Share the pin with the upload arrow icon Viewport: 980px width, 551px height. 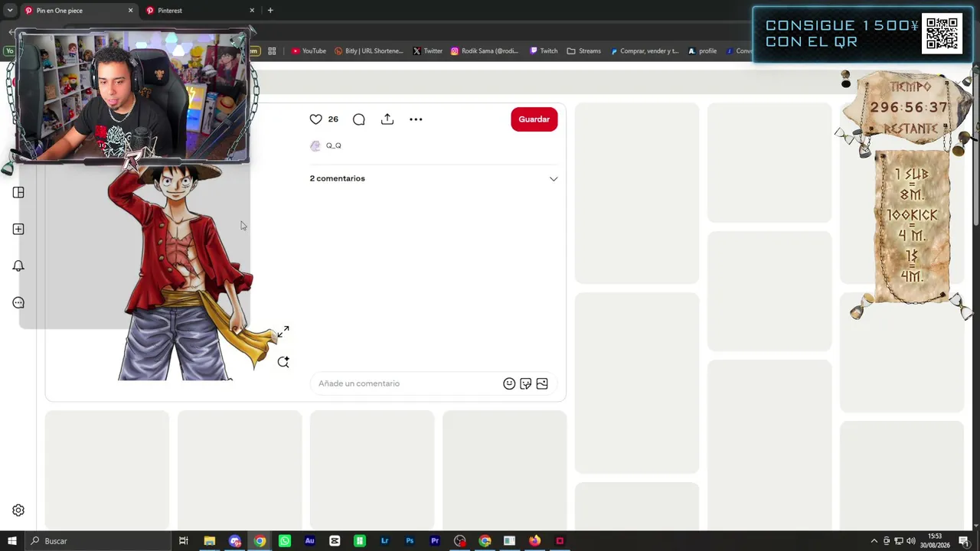click(387, 119)
